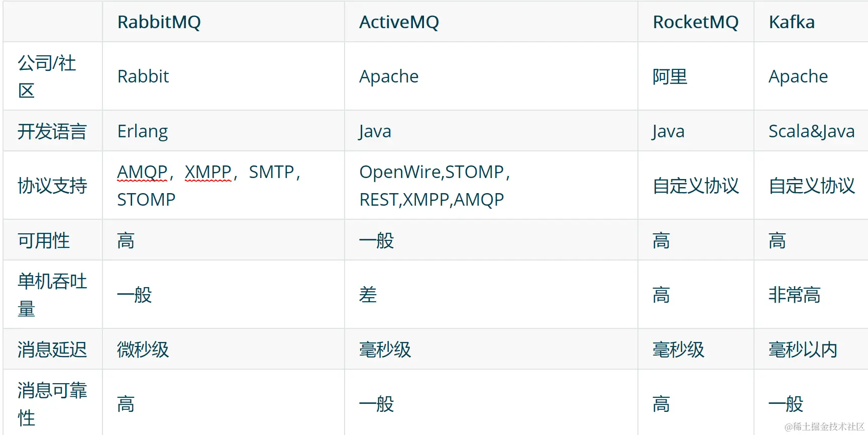Click ActiveMQ reliability value 一般
Screen dimensions: 868x435
click(376, 404)
